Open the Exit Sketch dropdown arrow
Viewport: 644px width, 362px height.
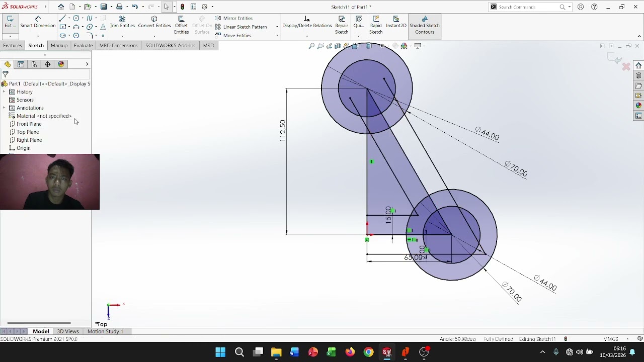pyautogui.click(x=10, y=36)
